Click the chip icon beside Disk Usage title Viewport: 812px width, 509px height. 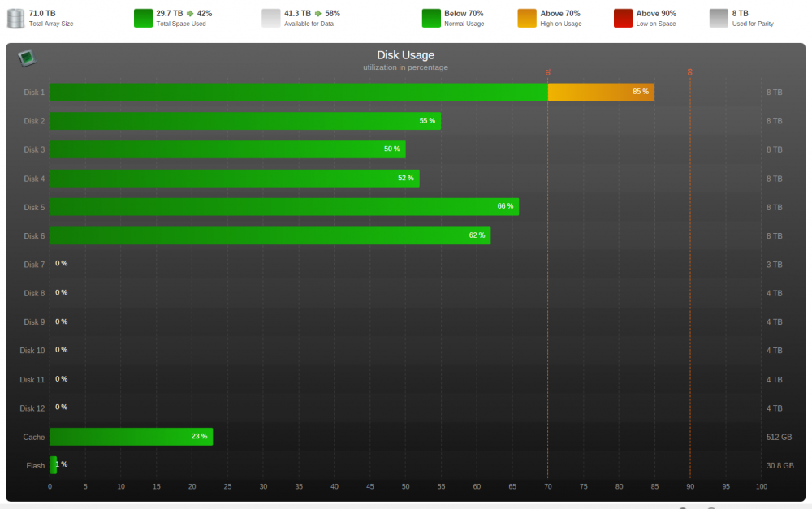(x=27, y=58)
